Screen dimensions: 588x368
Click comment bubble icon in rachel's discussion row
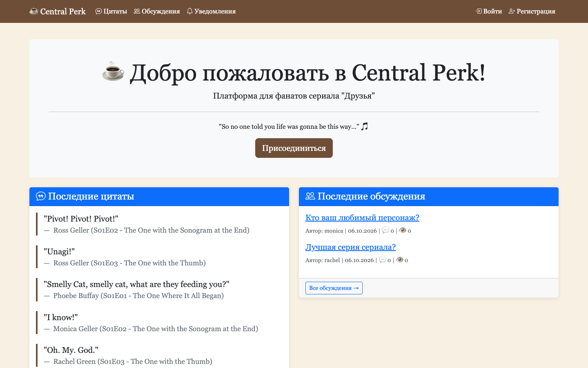point(382,260)
